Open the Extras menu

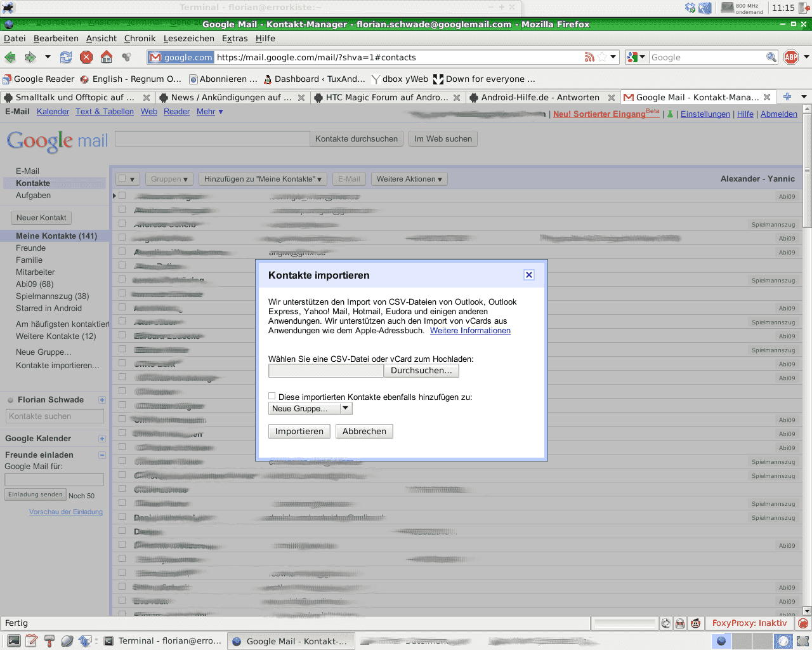(235, 38)
